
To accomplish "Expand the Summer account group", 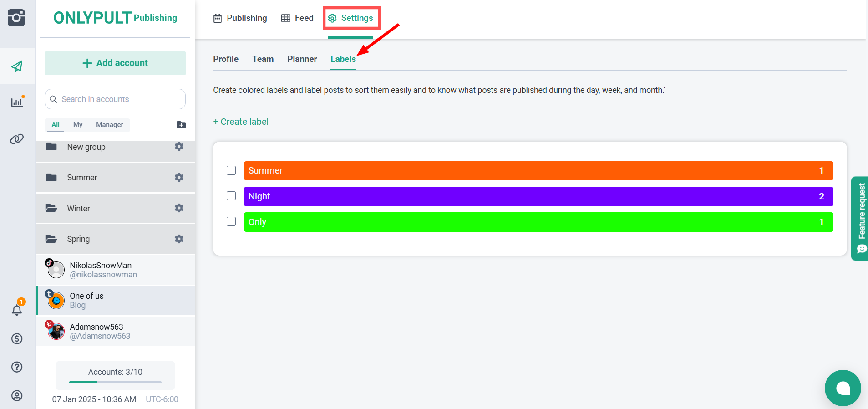I will tap(82, 178).
